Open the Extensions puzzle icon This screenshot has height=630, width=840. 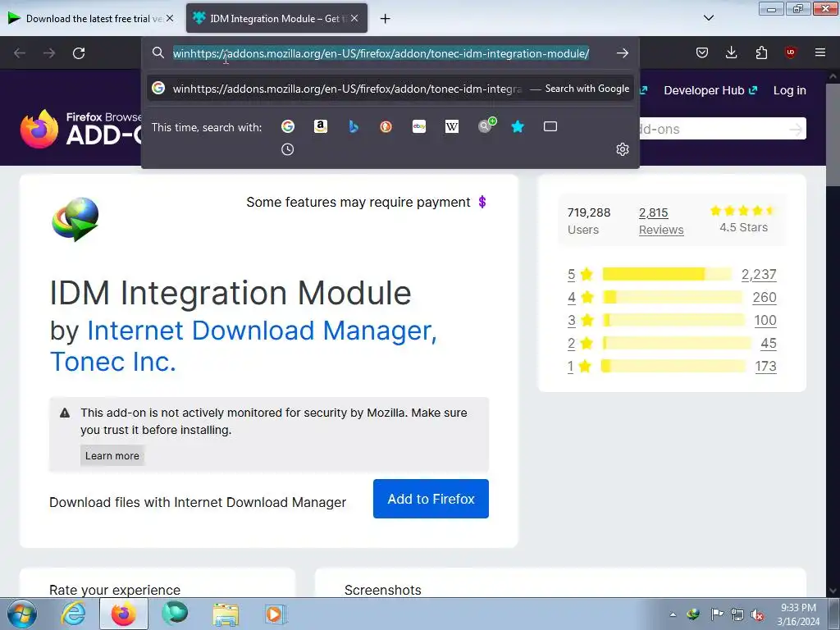click(761, 52)
